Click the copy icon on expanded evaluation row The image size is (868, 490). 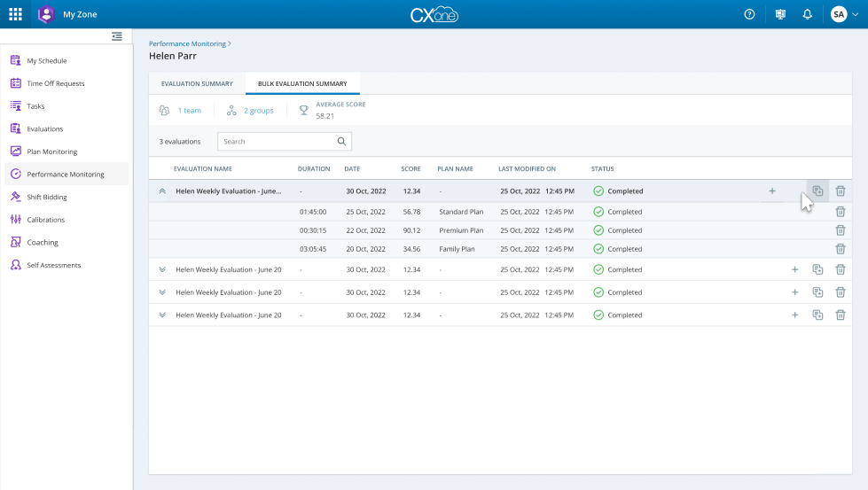[817, 191]
